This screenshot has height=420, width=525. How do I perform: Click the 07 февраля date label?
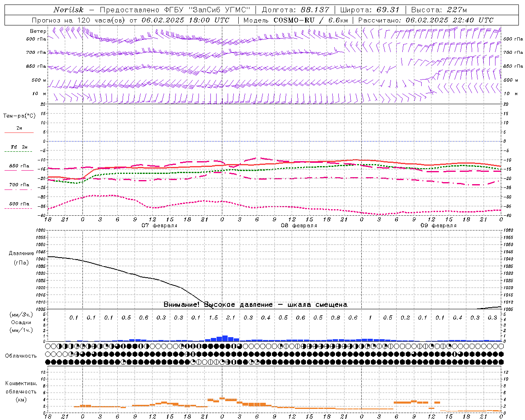(159, 226)
